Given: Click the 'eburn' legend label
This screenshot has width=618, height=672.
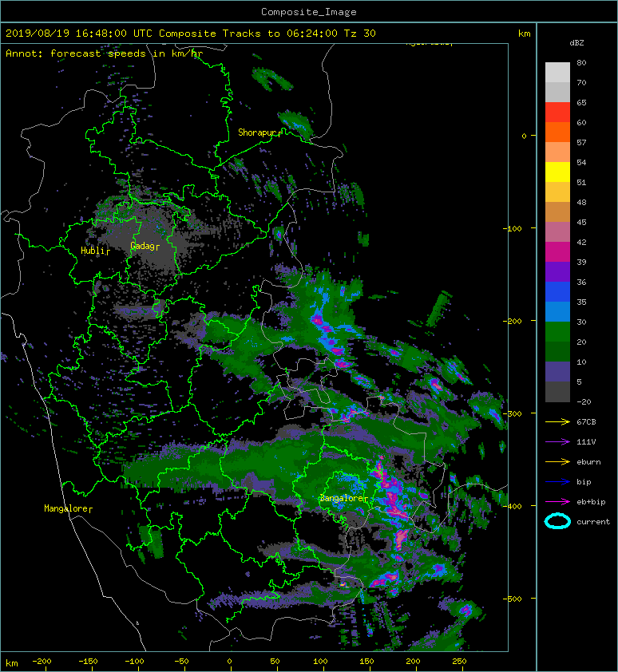Looking at the screenshot, I should click(x=588, y=462).
